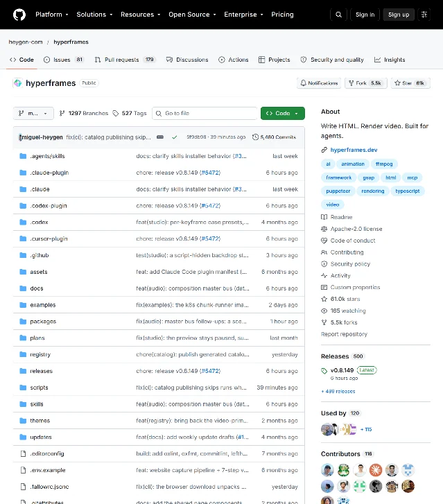Expand the Platform dropdown menu

[x=52, y=15]
